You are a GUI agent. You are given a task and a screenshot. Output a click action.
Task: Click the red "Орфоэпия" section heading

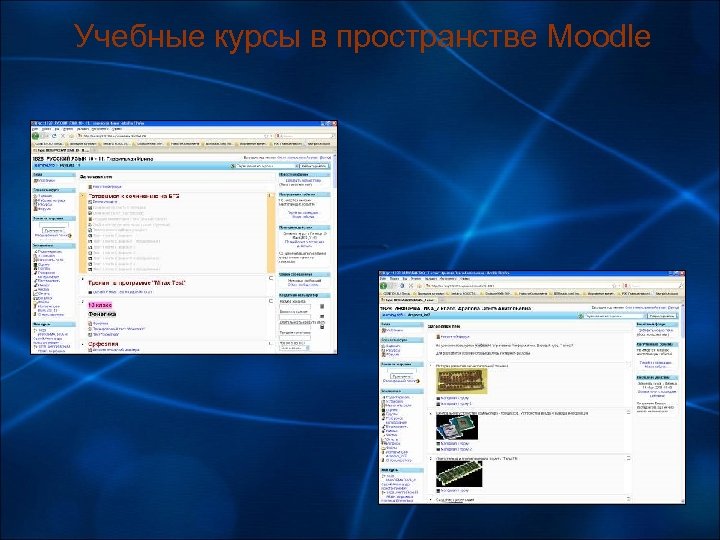(x=103, y=344)
